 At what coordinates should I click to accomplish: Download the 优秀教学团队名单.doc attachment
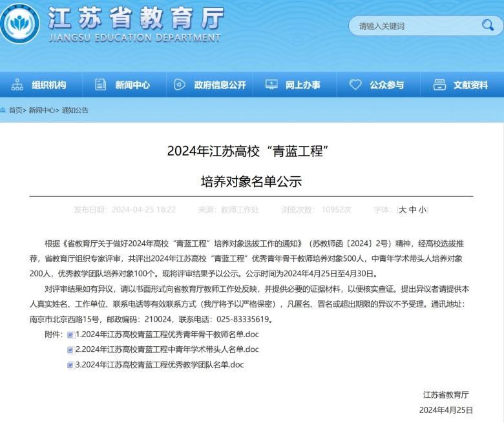[x=160, y=365]
